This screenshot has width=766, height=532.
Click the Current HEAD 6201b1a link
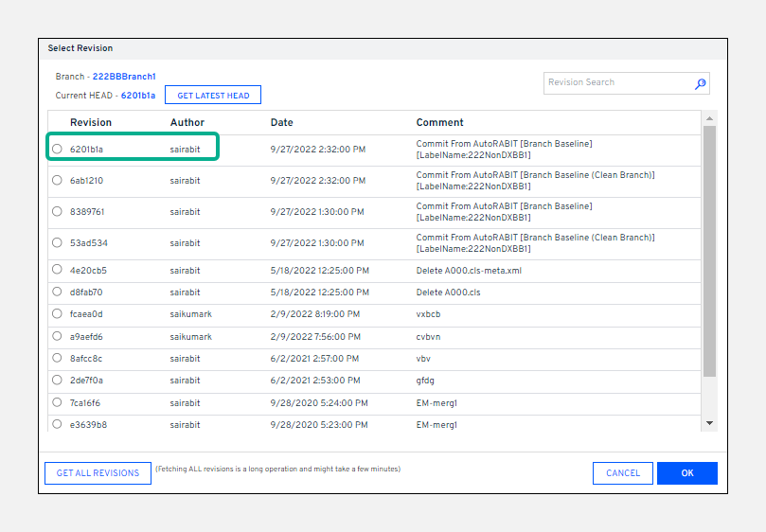point(138,96)
